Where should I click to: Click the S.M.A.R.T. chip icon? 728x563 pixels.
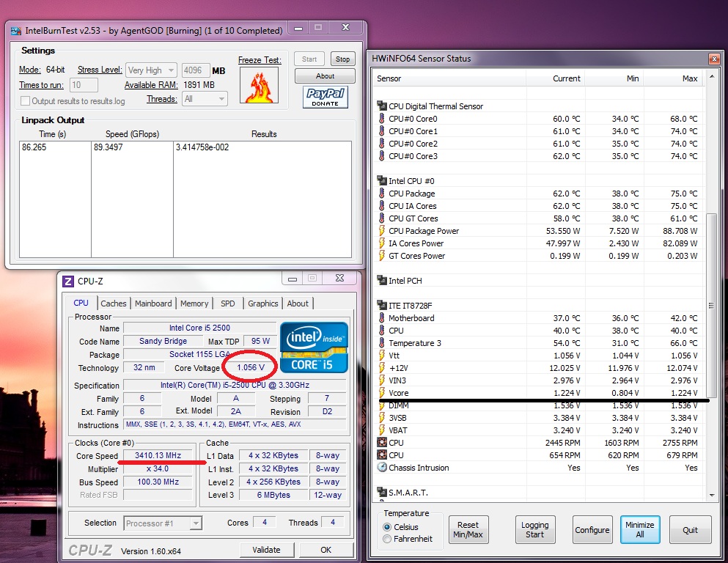coord(382,492)
